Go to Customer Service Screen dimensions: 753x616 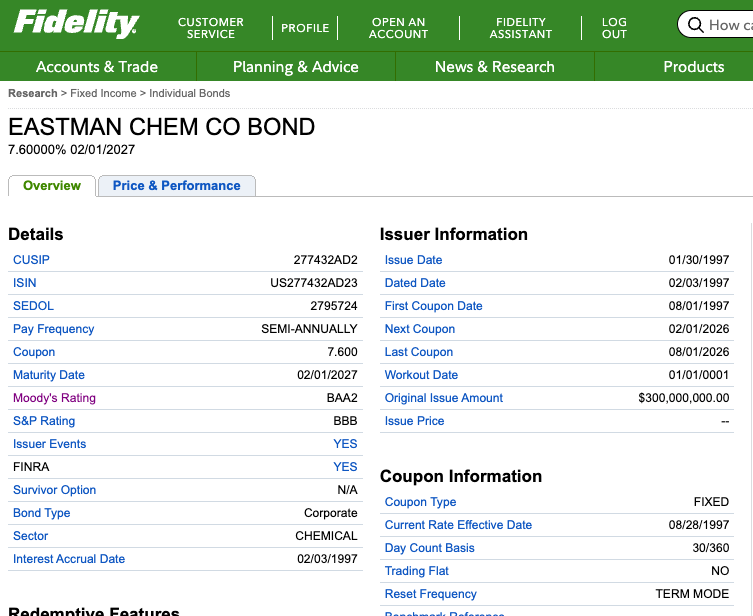tap(210, 28)
